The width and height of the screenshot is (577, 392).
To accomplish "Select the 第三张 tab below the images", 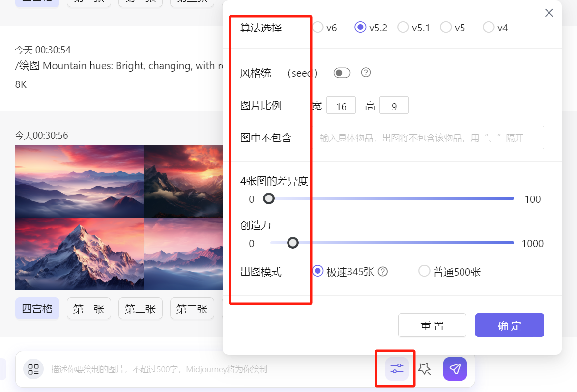I will (x=192, y=308).
